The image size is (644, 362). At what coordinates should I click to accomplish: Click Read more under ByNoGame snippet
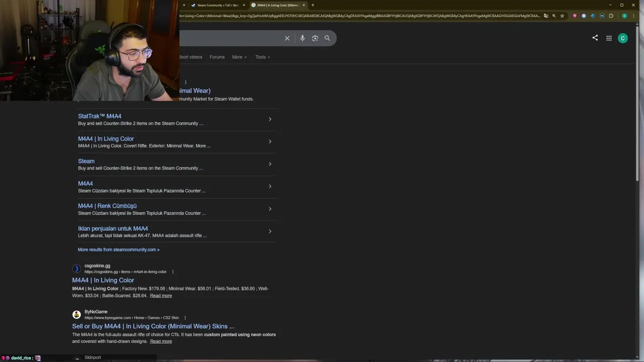point(161,341)
